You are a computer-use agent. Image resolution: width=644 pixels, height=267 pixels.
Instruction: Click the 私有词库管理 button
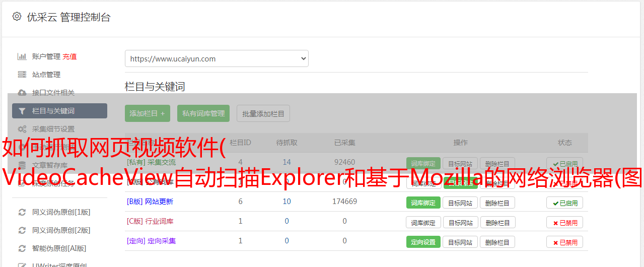point(203,113)
